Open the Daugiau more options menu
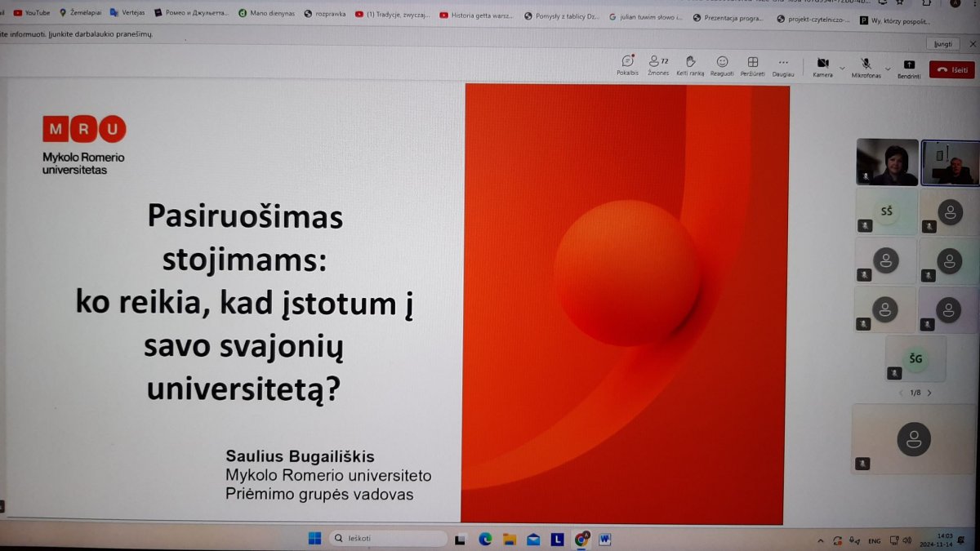 (x=782, y=64)
